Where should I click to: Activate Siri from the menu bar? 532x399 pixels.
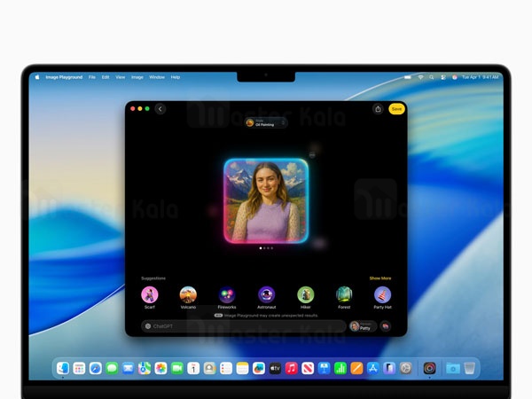(x=454, y=77)
